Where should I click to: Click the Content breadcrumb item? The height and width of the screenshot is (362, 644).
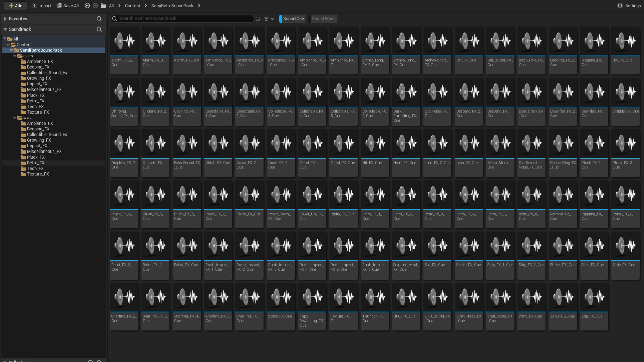[x=132, y=6]
